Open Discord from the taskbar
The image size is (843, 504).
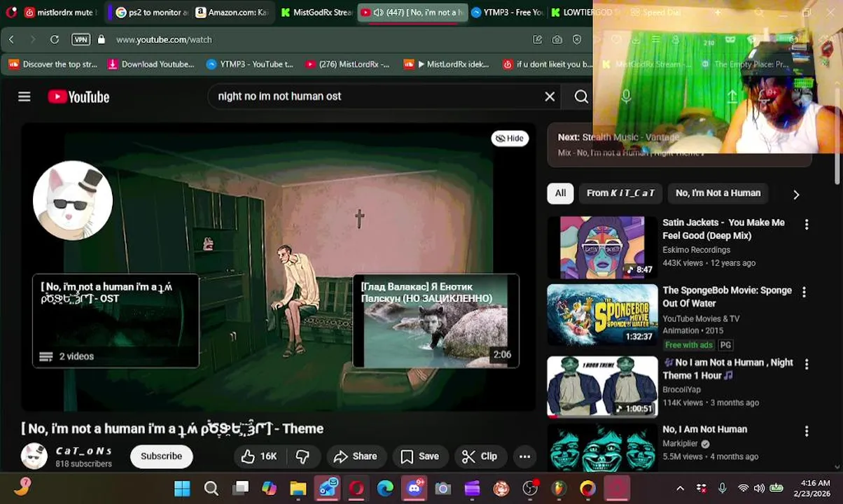[414, 489]
